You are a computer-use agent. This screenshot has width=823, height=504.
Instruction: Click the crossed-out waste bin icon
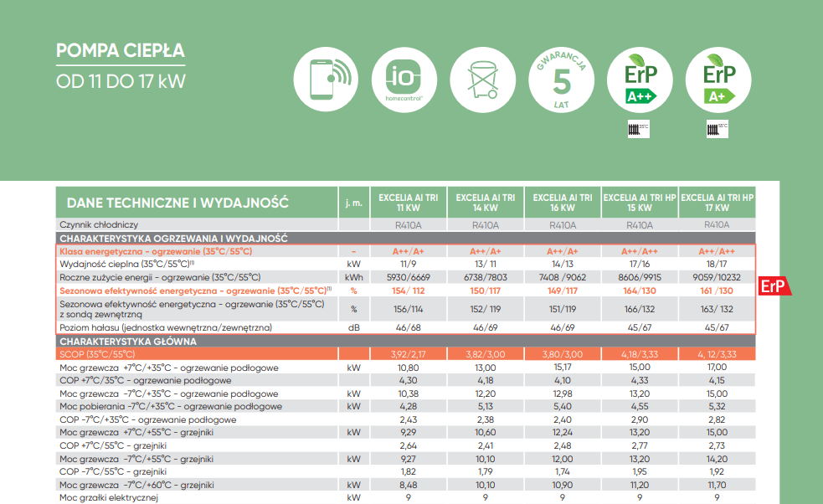pos(481,80)
